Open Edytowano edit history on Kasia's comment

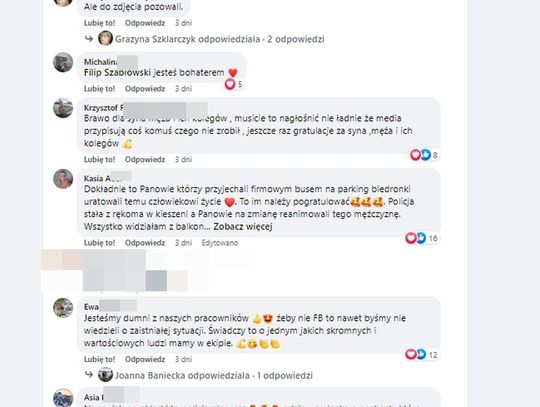coord(220,243)
